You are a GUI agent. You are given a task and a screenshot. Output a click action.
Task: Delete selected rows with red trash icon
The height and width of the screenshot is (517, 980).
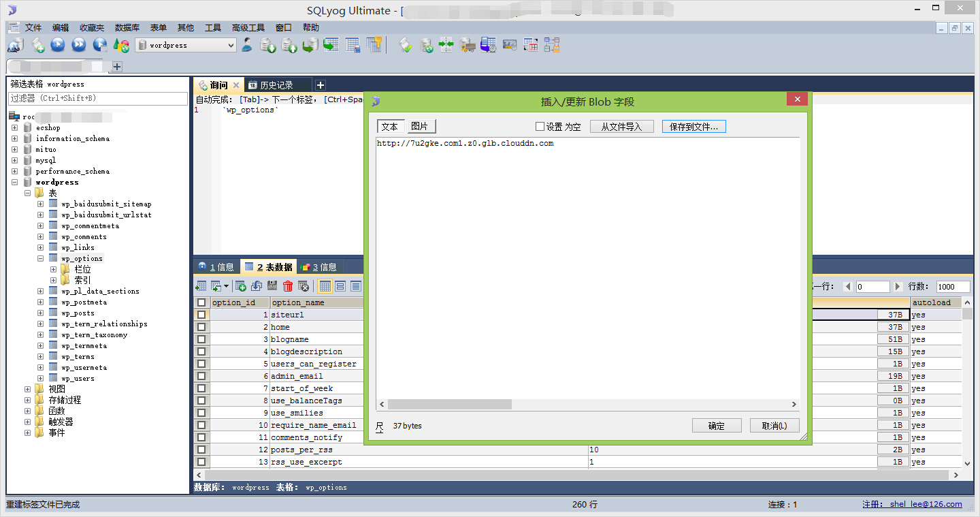click(x=288, y=286)
